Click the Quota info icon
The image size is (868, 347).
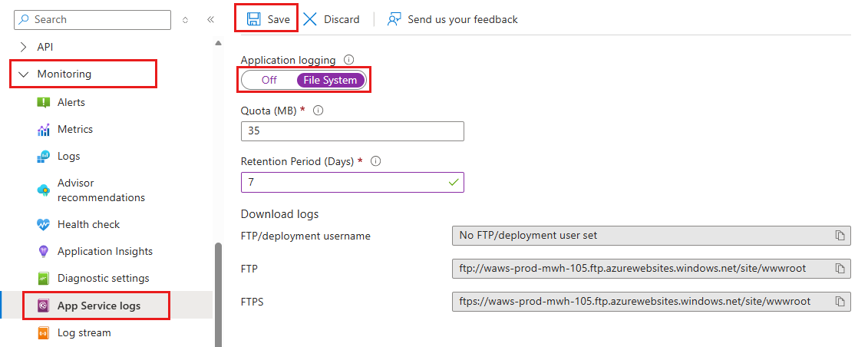[318, 111]
